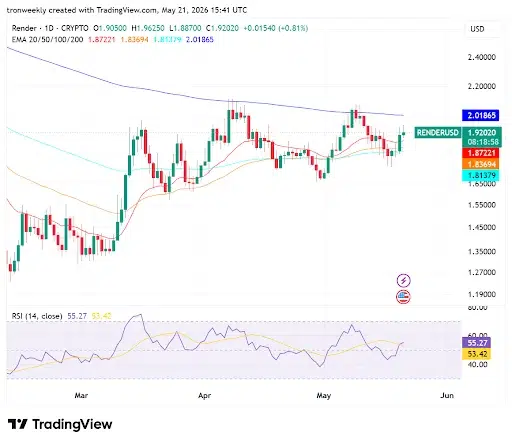Click the EMA legend value 2.01865
The width and height of the screenshot is (512, 444).
point(200,40)
